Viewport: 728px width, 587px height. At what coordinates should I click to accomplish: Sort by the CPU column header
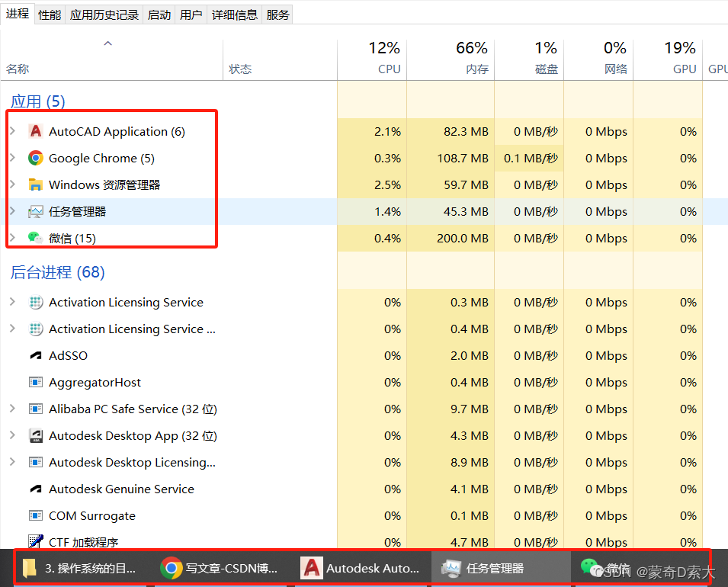pos(372,60)
